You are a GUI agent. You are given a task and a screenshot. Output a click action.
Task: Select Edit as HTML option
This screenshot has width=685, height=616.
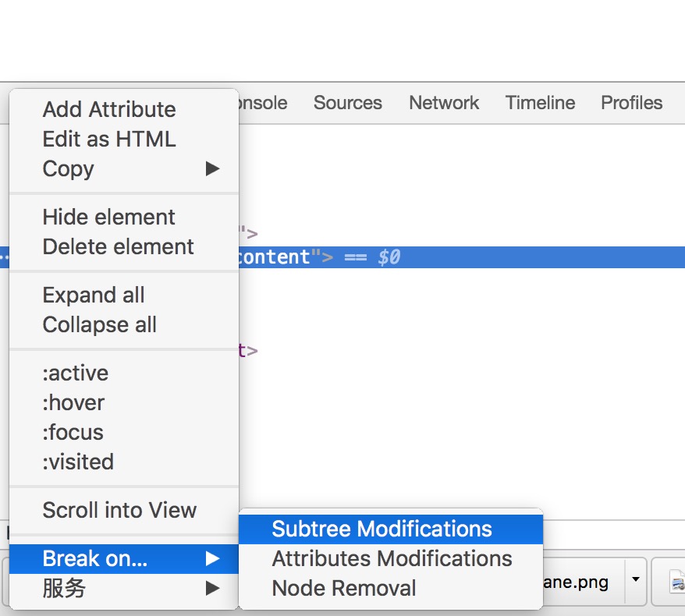point(124,139)
